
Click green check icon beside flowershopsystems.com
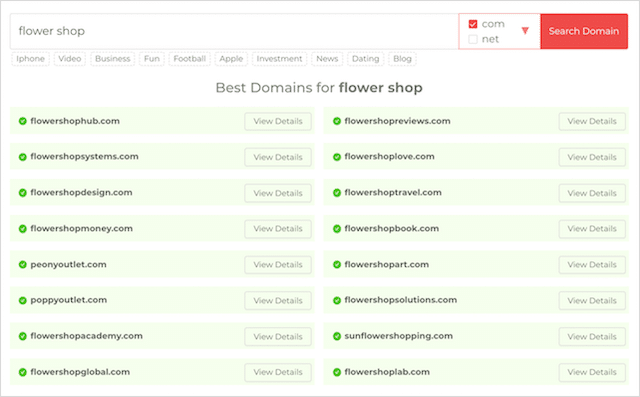pyautogui.click(x=22, y=157)
